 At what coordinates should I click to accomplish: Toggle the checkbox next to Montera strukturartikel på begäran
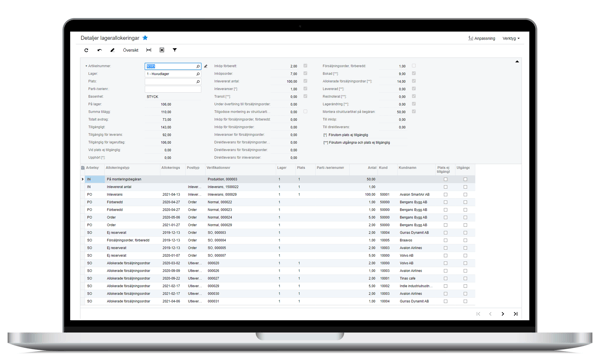pos(414,112)
